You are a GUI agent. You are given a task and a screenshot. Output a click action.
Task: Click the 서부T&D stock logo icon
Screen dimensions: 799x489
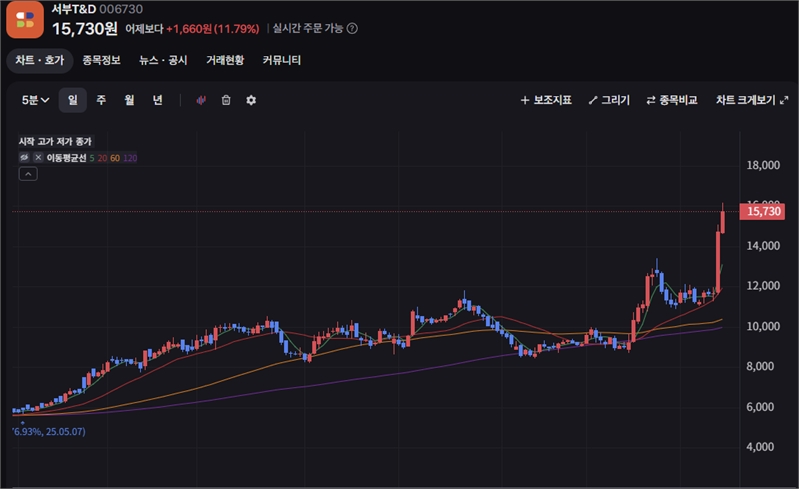point(25,20)
